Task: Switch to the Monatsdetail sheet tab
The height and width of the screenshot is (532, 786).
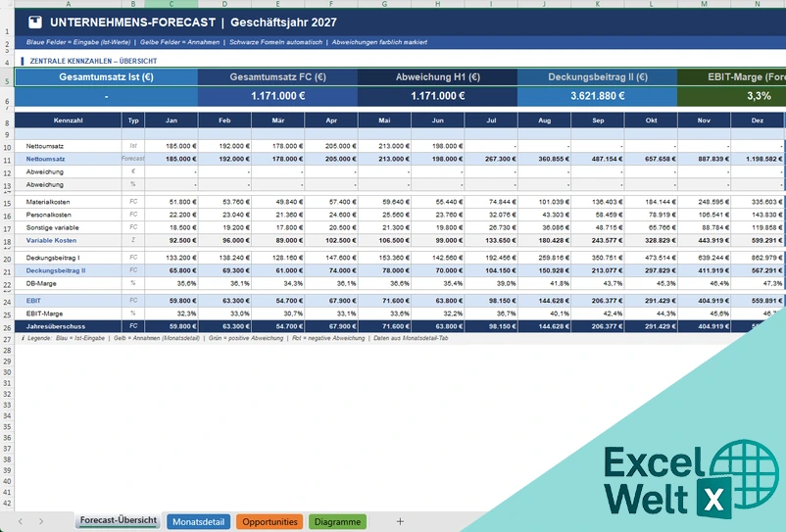Action: 199,521
